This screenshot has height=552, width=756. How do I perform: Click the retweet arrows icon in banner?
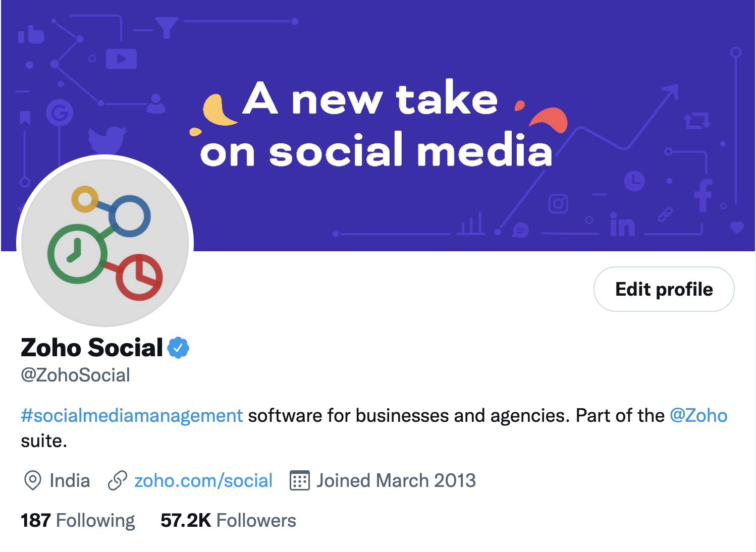tap(696, 121)
